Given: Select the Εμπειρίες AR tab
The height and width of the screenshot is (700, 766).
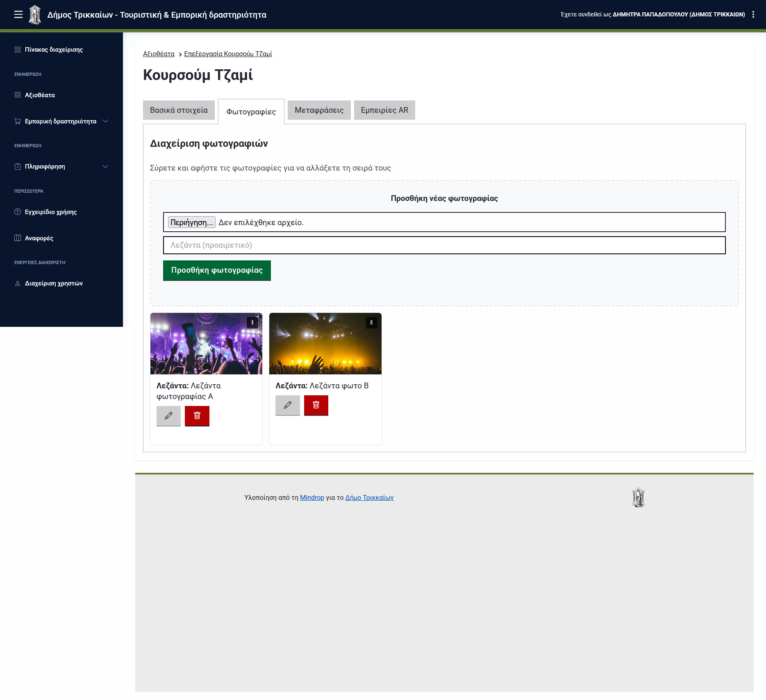Looking at the screenshot, I should [x=384, y=110].
